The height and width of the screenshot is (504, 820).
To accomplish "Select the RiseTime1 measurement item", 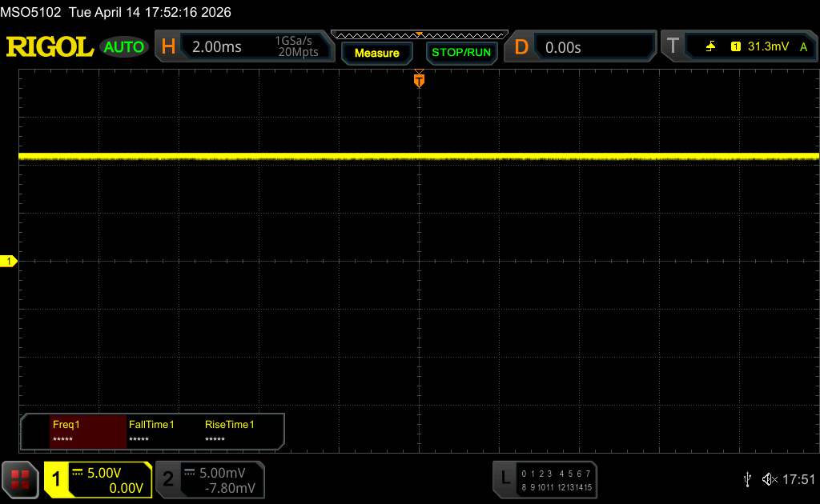I will (x=230, y=431).
